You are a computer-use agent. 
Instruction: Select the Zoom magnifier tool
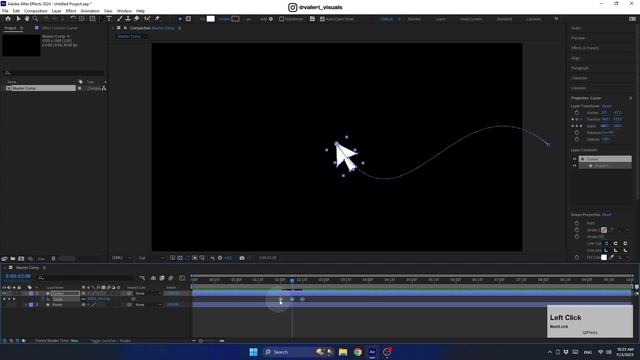point(36,19)
